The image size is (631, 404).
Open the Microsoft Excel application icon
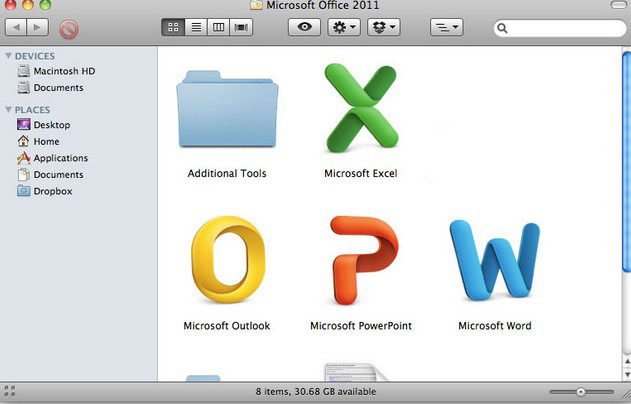tap(361, 108)
